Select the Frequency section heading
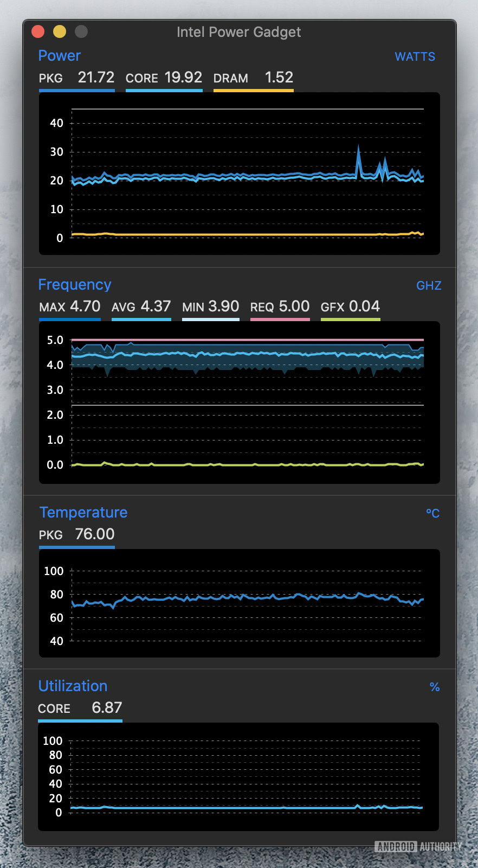Image resolution: width=478 pixels, height=868 pixels. [x=75, y=285]
